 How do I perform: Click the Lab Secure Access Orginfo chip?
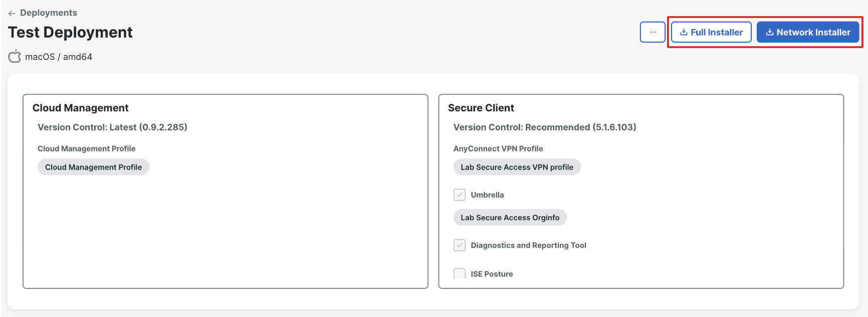click(510, 218)
